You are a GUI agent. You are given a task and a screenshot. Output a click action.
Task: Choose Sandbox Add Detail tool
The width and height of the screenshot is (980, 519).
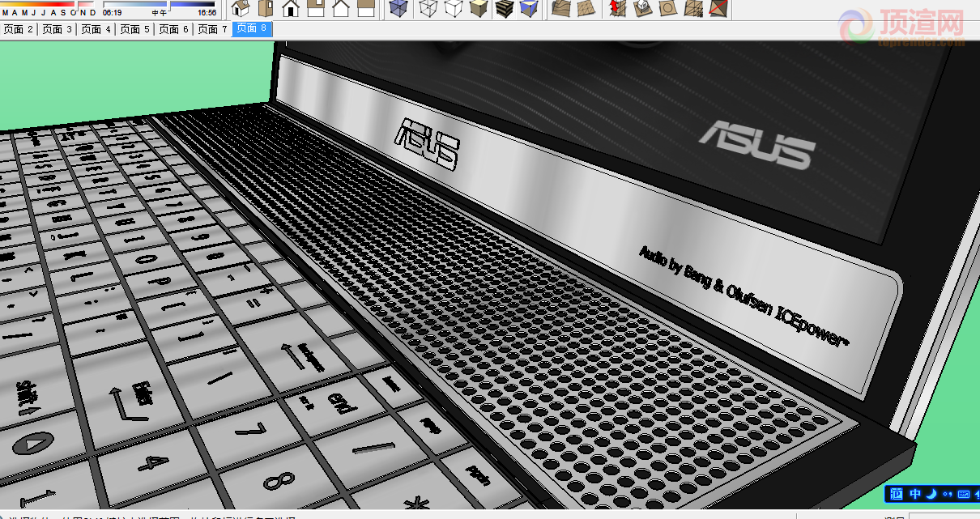click(x=692, y=9)
